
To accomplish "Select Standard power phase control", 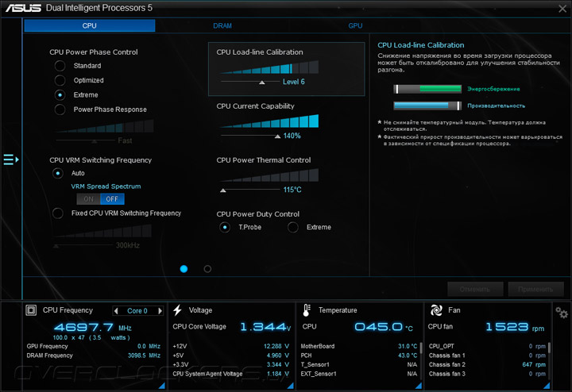I will [x=60, y=66].
